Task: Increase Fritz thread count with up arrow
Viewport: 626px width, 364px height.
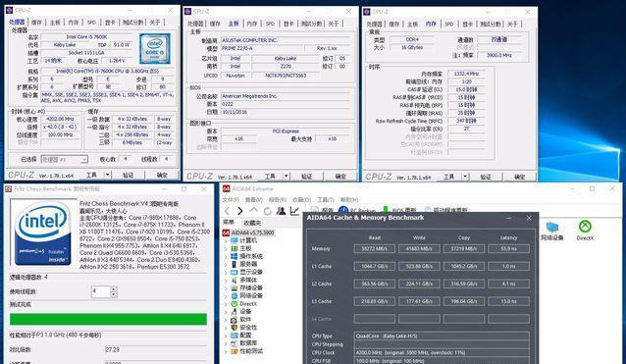Action: 114,289
